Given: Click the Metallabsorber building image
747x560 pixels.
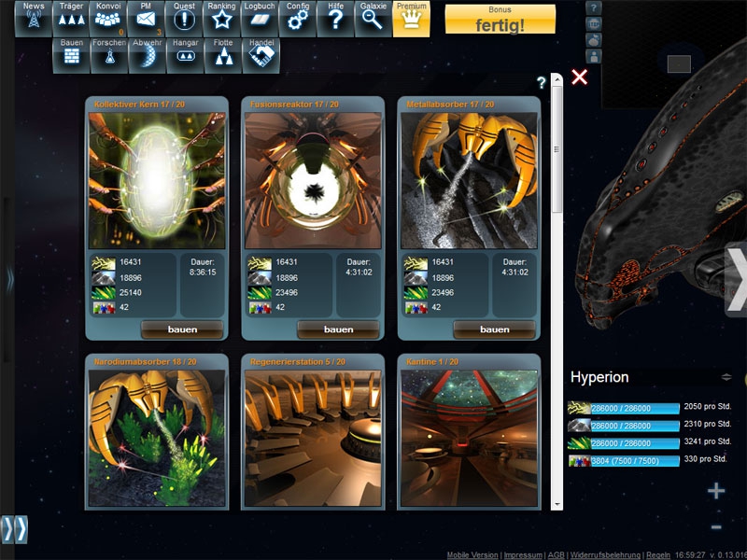Looking at the screenshot, I should tap(470, 180).
